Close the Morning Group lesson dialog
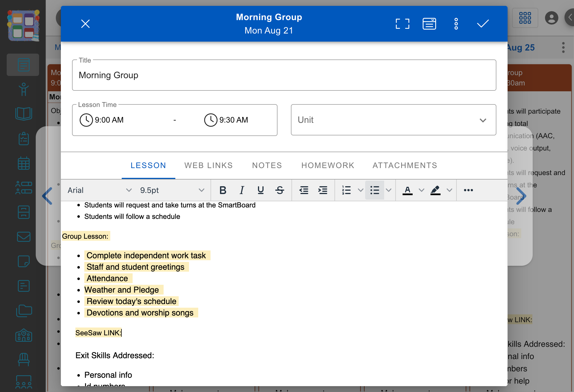Image resolution: width=574 pixels, height=392 pixels. tap(85, 24)
